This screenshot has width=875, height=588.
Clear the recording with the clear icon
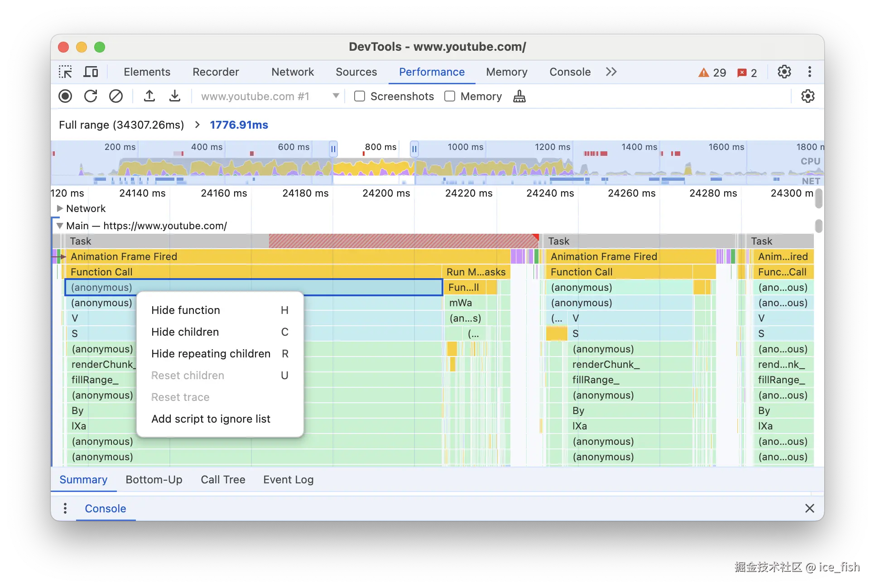tap(116, 96)
